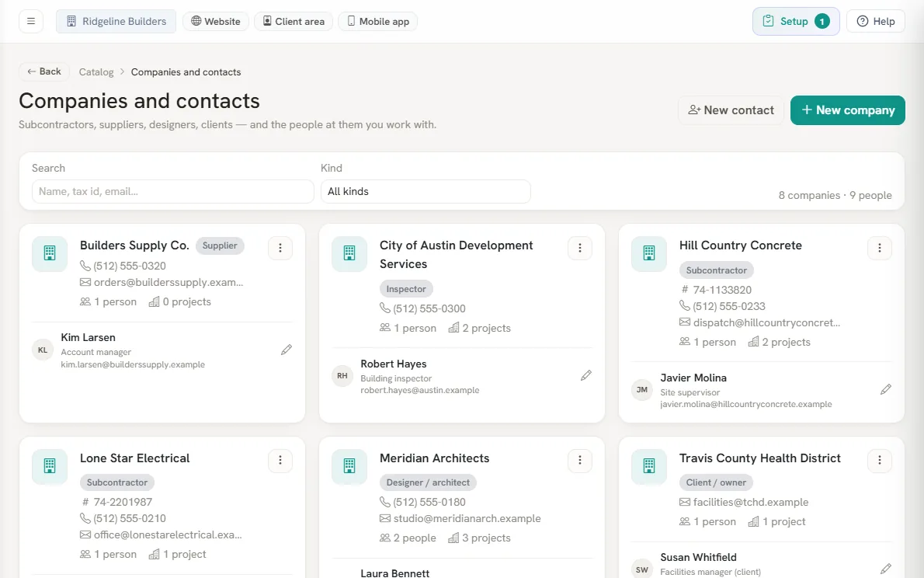924x578 pixels.
Task: Open the Setup checklist
Action: point(796,21)
